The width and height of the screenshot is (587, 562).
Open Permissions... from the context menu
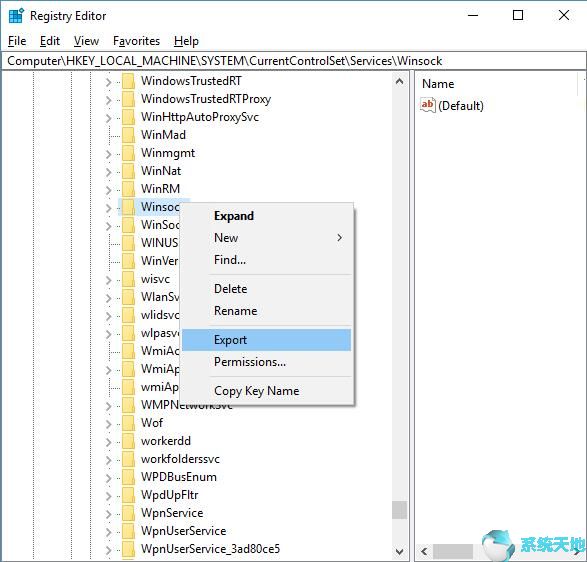(x=267, y=362)
